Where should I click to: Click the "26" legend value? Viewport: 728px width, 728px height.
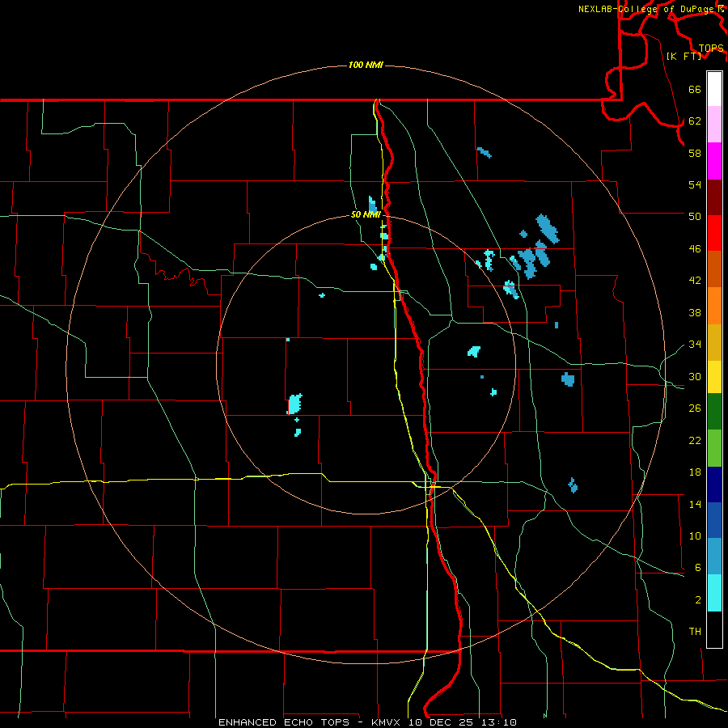click(695, 408)
